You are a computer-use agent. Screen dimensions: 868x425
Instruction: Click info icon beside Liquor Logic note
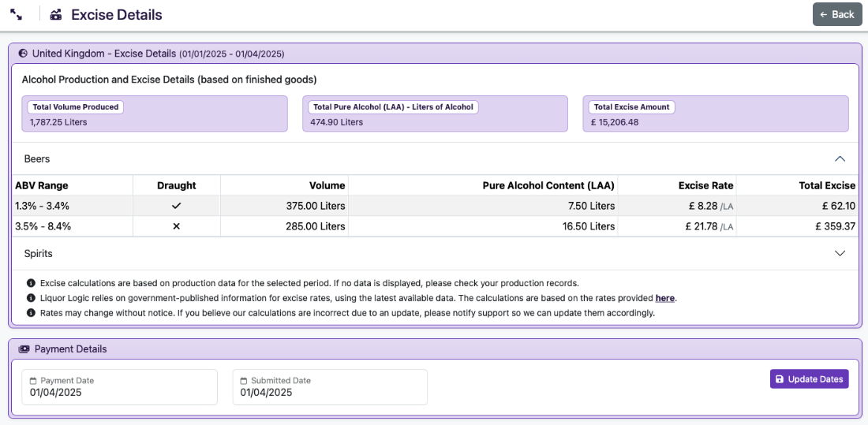click(x=31, y=298)
